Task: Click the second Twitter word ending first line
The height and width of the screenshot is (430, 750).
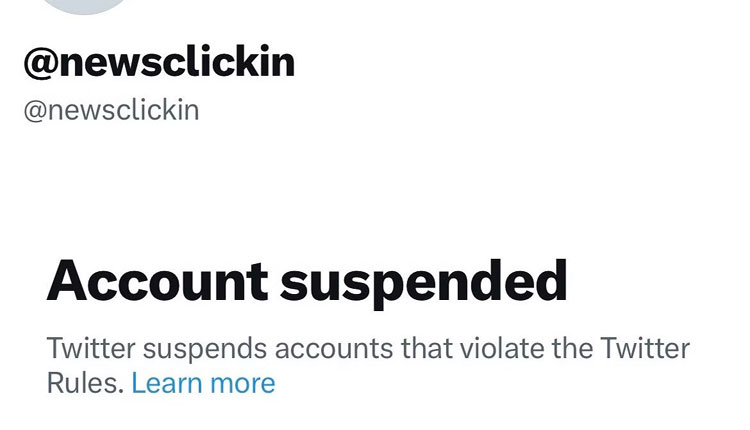Action: pos(648,350)
